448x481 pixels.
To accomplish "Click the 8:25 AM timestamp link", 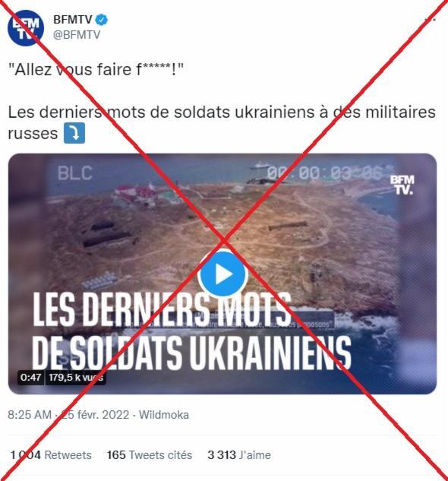I will point(30,415).
